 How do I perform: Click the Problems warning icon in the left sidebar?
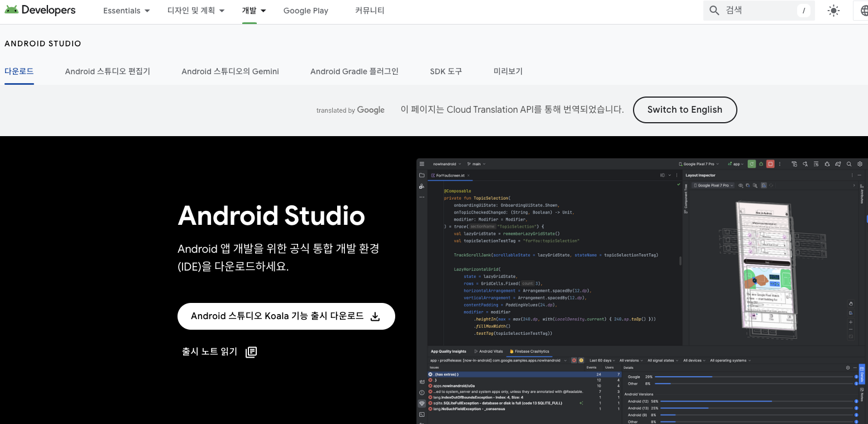tap(422, 392)
